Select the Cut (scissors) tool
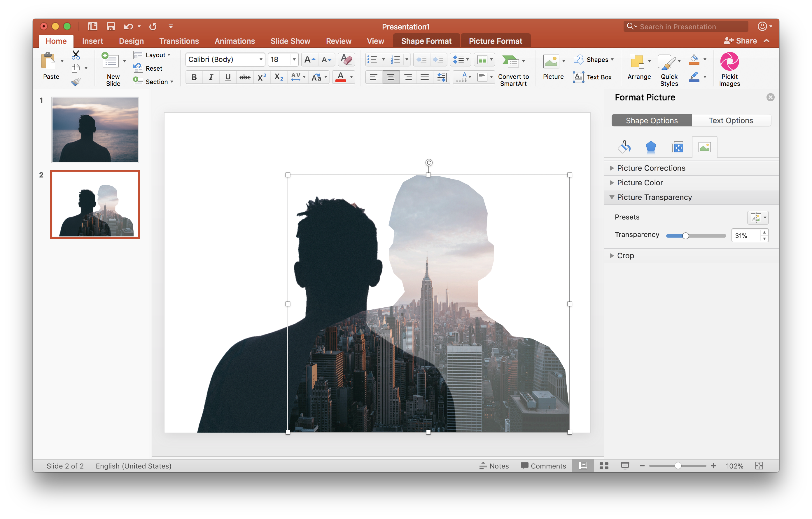The image size is (812, 519). tap(76, 54)
